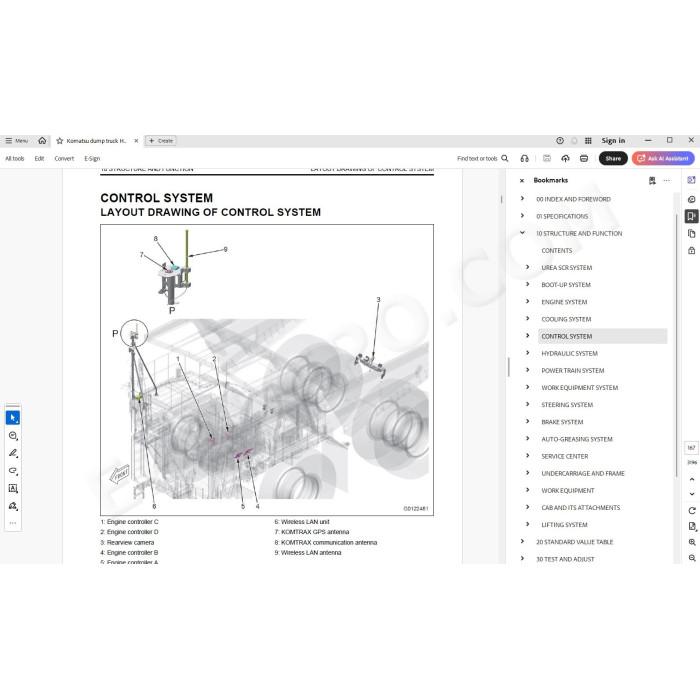Rotate the page clockwise

click(x=692, y=511)
